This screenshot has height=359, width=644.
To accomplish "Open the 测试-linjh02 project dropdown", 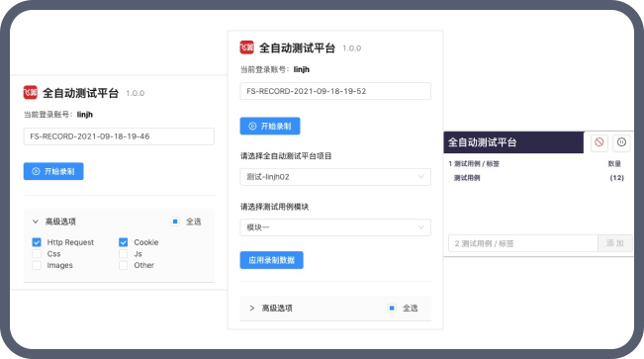I will click(335, 177).
